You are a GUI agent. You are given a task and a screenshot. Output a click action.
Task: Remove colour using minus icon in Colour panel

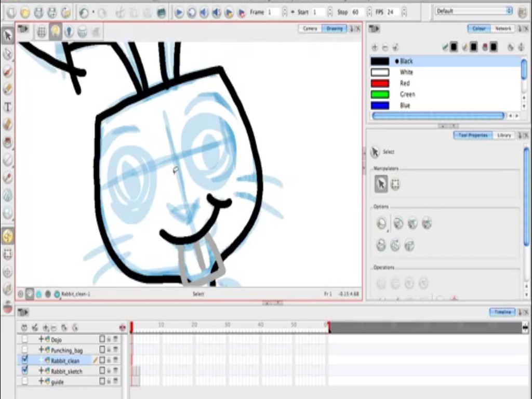point(385,47)
